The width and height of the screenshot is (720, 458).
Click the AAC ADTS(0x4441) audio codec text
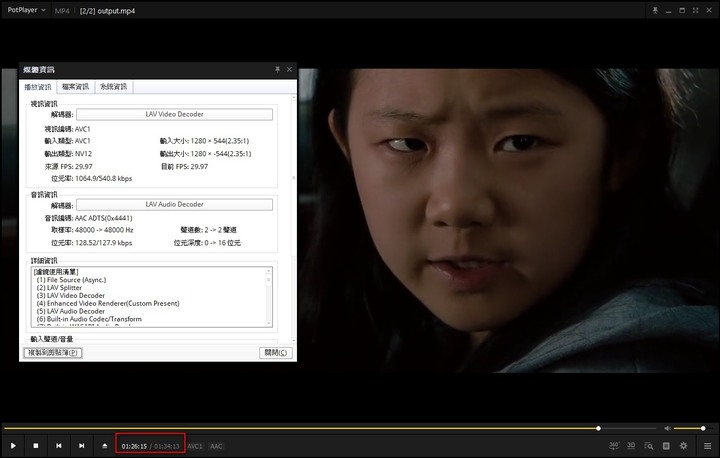click(x=103, y=218)
